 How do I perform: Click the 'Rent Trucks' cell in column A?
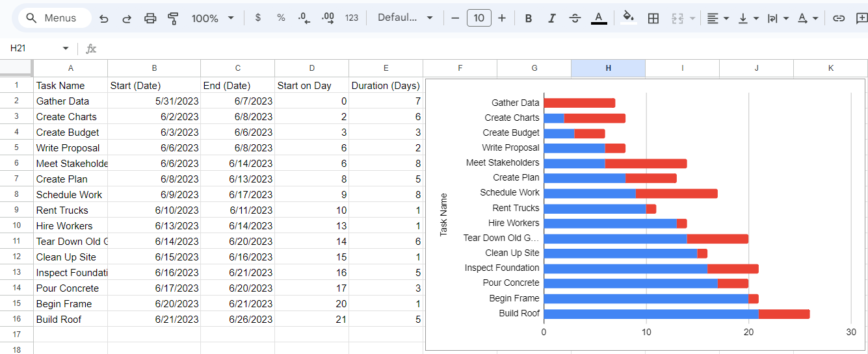tap(70, 210)
